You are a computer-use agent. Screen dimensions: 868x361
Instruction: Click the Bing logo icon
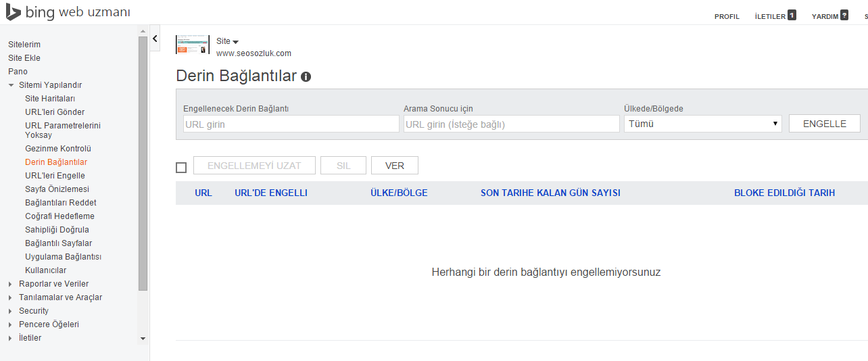[x=14, y=13]
